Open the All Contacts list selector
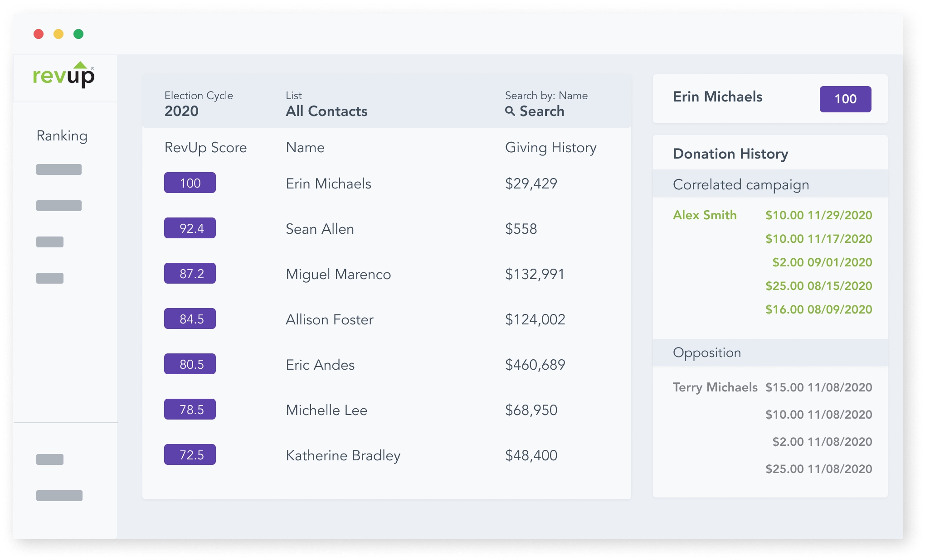 click(x=326, y=111)
